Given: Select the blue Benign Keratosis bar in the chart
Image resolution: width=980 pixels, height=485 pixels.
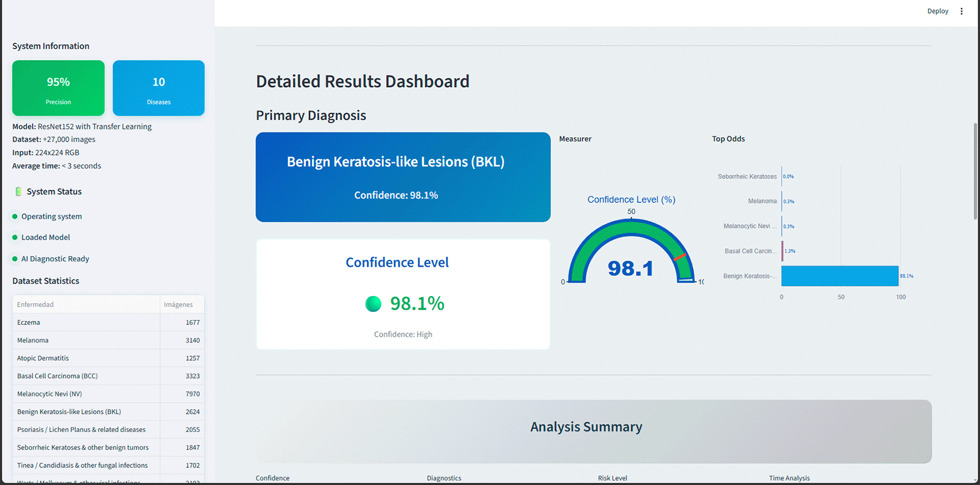Looking at the screenshot, I should click(839, 276).
